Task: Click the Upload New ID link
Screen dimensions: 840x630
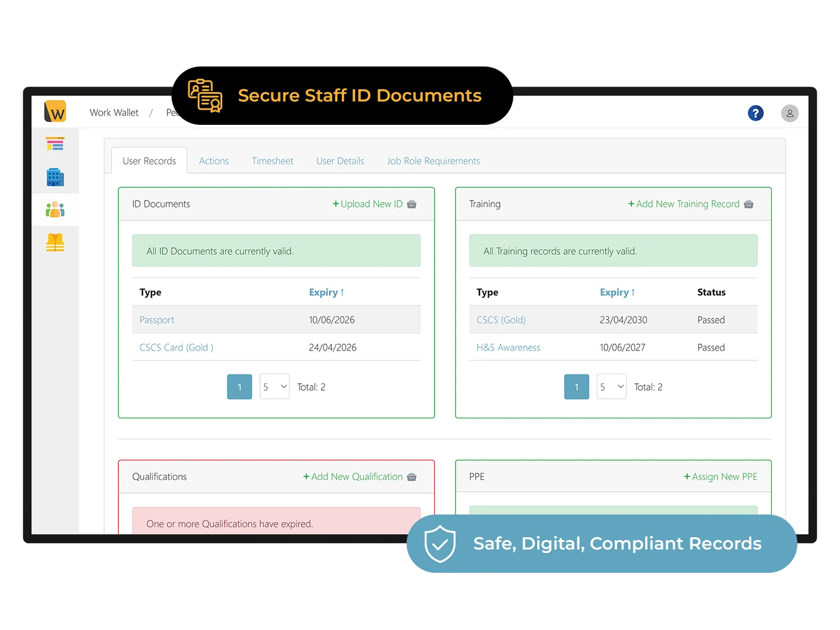Action: pyautogui.click(x=368, y=204)
